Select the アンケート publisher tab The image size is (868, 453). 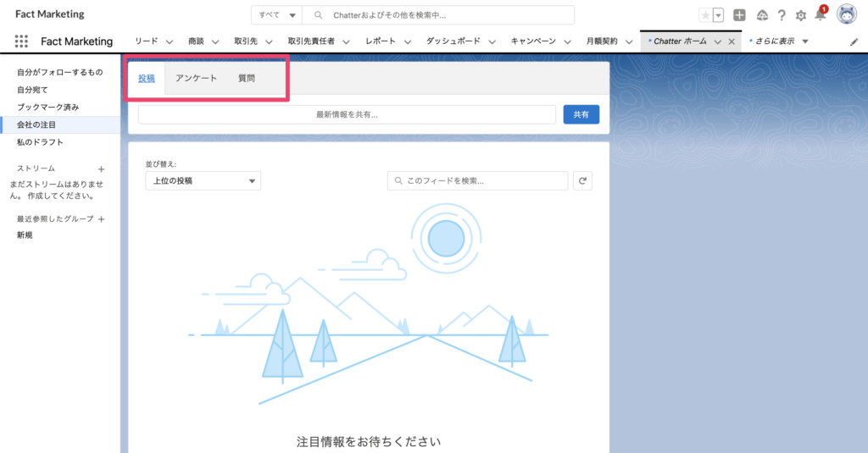(x=196, y=78)
